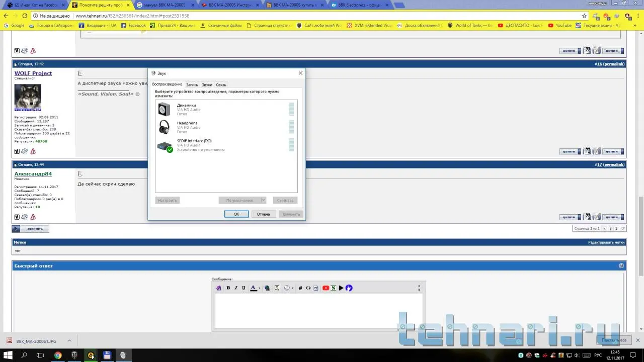Open World of Tanks from the taskbar
The height and width of the screenshot is (362, 644).
pyautogui.click(x=74, y=355)
